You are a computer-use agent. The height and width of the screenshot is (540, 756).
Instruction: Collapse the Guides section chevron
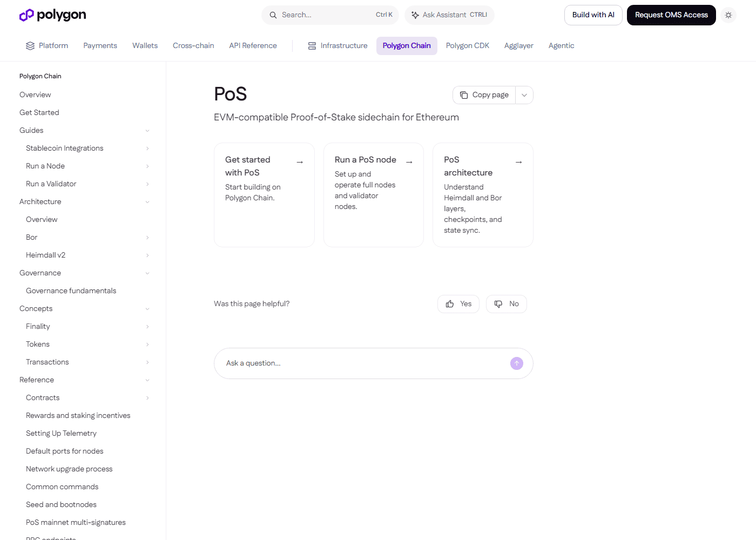coord(147,131)
